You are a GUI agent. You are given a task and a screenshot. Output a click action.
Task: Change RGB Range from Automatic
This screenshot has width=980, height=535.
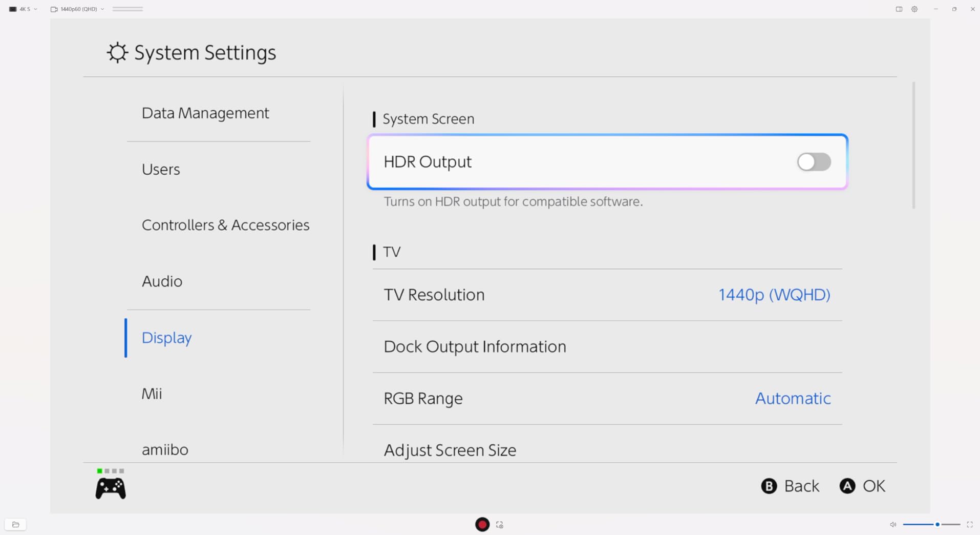[x=792, y=398]
